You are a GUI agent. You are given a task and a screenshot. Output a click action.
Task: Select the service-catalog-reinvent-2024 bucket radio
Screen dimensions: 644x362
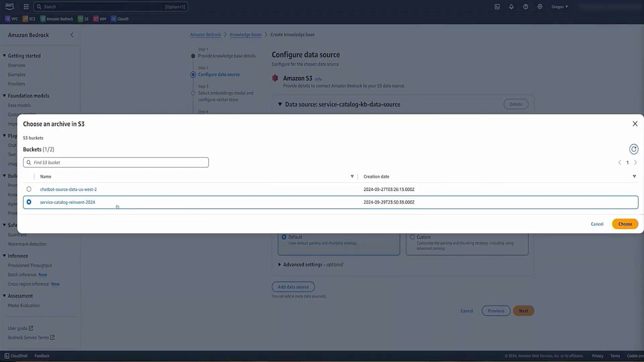coord(29,202)
